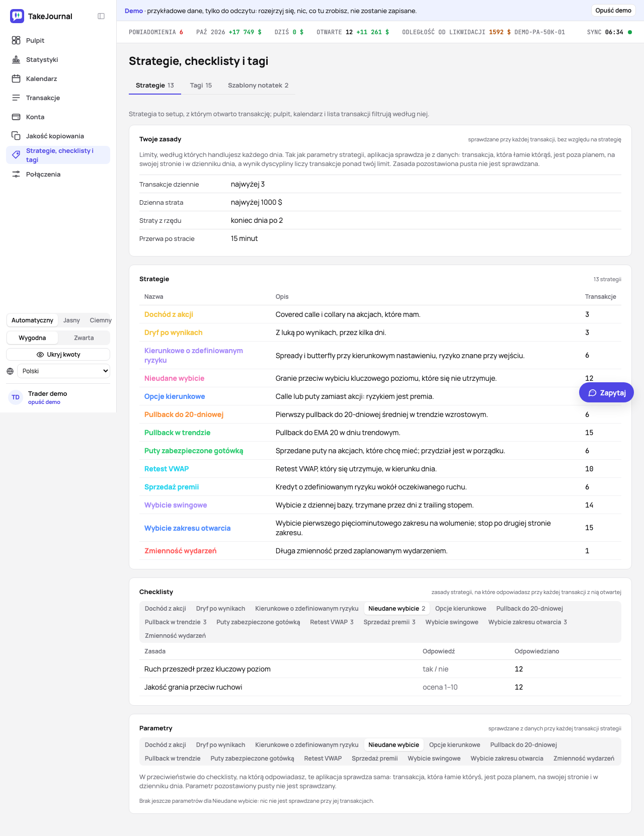Viewport: 644px width, 836px height.
Task: Open the Nieudane wybicie strategy
Action: click(x=174, y=378)
